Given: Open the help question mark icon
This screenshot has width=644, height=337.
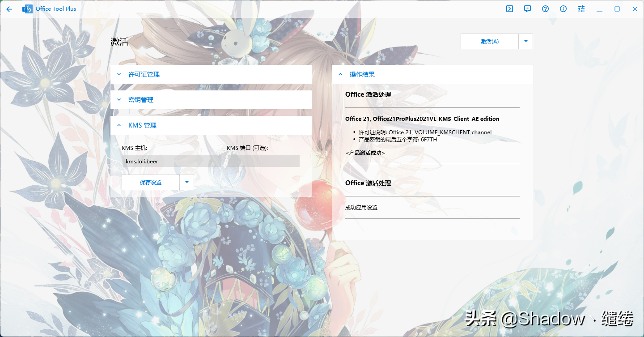Looking at the screenshot, I should point(545,9).
